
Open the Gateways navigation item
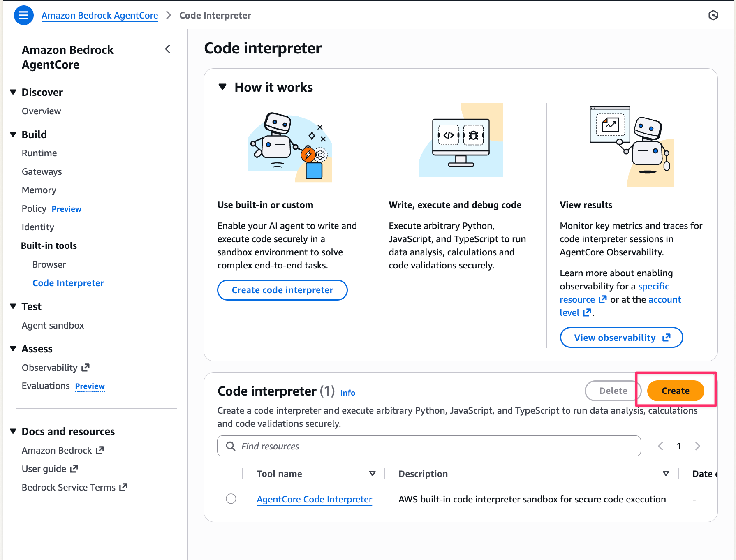tap(42, 171)
